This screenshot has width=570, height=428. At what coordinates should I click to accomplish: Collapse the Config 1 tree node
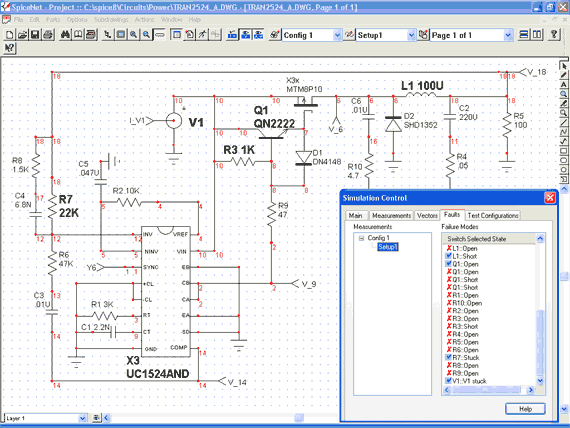(361, 238)
